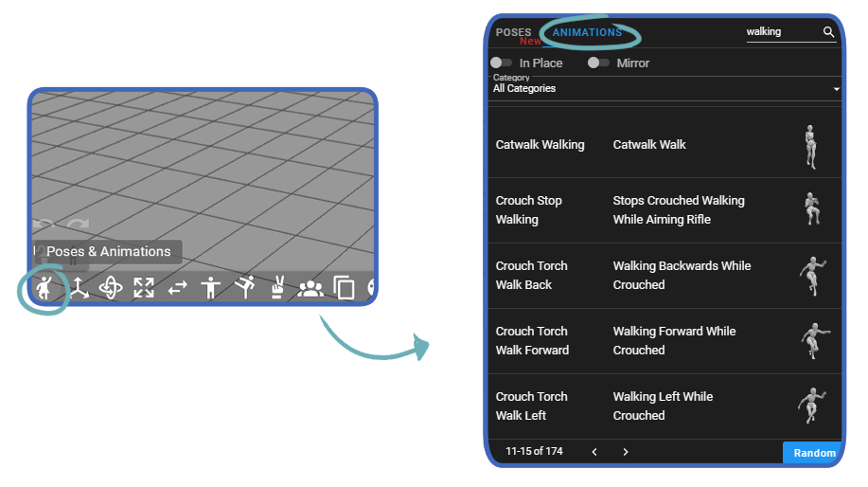
Task: Open the hand pose peace-sign icon
Action: tap(277, 287)
